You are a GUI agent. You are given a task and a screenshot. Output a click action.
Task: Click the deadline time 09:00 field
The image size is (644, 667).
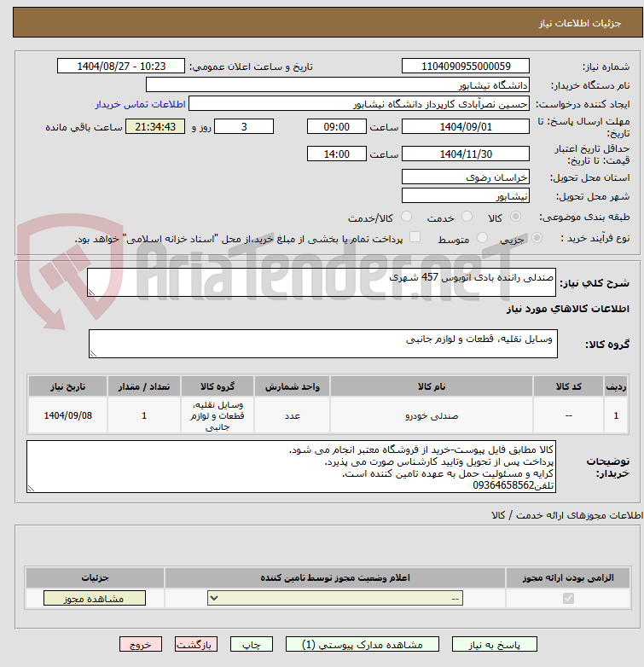coord(336,127)
